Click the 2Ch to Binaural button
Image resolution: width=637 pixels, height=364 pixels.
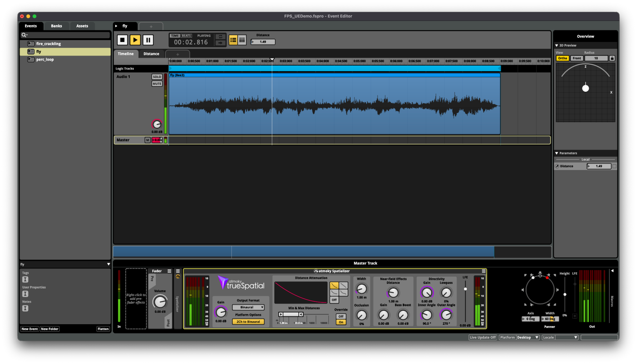click(x=248, y=322)
